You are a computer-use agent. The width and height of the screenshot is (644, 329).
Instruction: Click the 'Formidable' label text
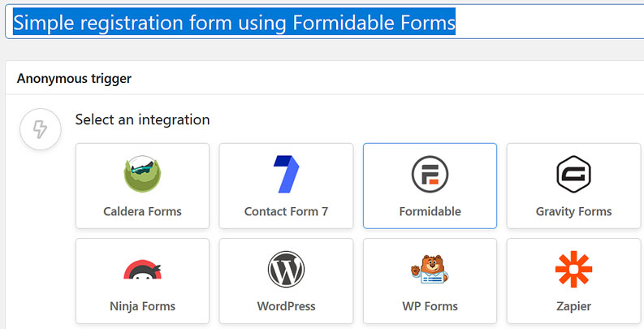pos(430,211)
